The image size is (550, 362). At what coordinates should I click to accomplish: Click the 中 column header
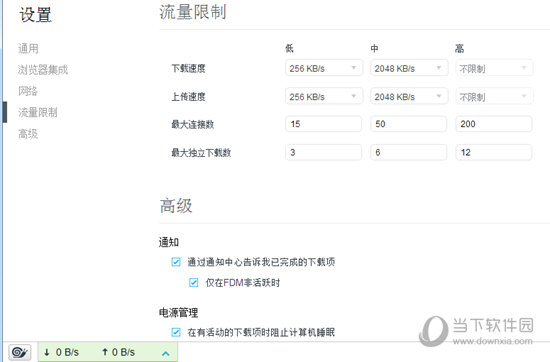tap(374, 48)
